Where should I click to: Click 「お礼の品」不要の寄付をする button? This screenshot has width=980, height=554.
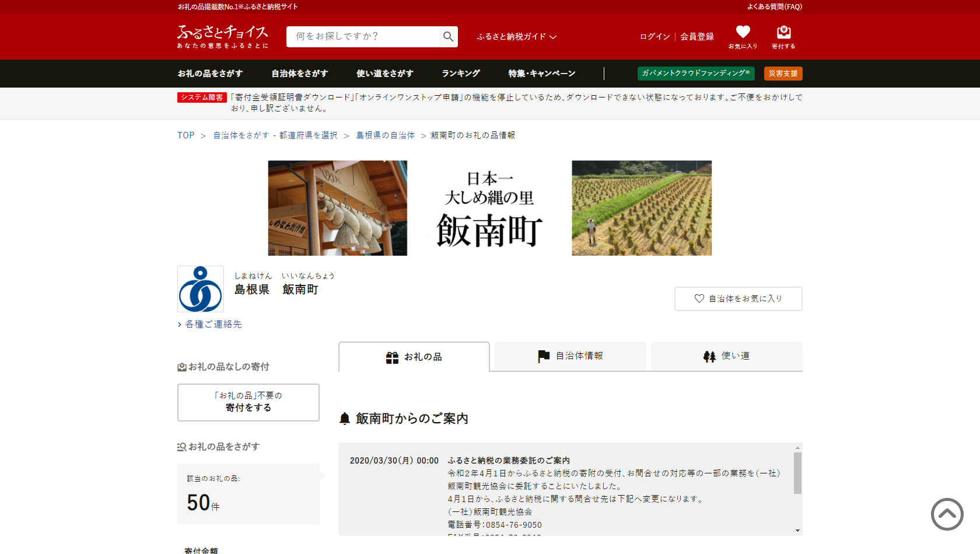pyautogui.click(x=248, y=402)
